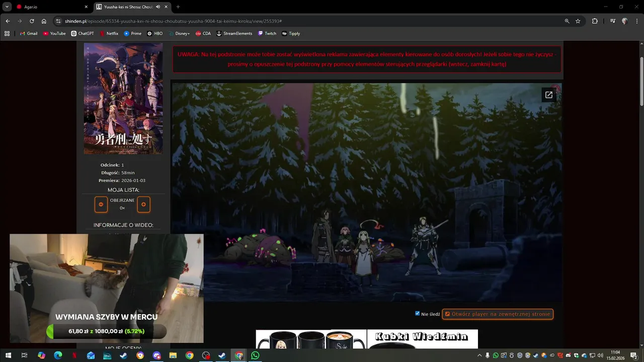The image size is (644, 362).
Task: Click inside the anime video player
Action: click(367, 193)
